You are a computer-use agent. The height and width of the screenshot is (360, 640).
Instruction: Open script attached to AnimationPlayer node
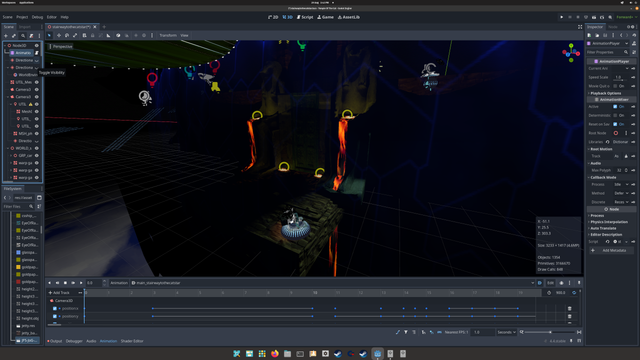(36, 53)
